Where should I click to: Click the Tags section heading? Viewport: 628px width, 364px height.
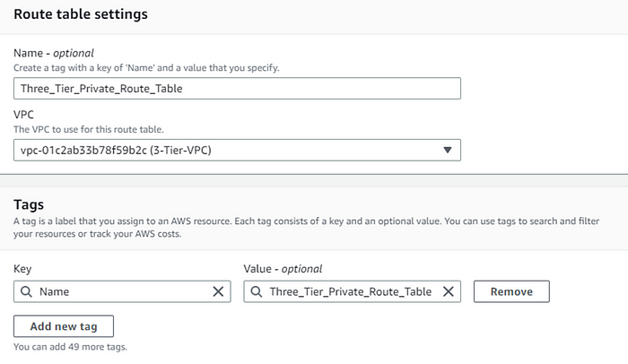coord(29,204)
